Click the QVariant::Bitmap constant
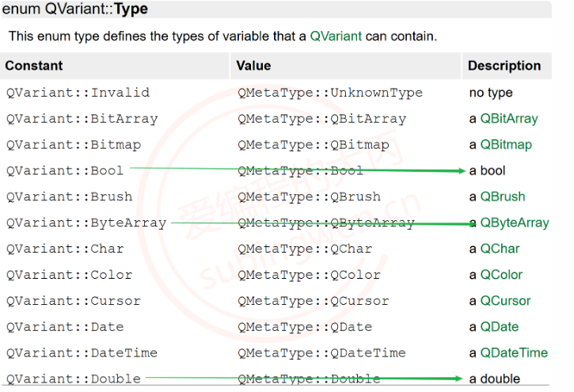574x392 pixels. point(74,145)
